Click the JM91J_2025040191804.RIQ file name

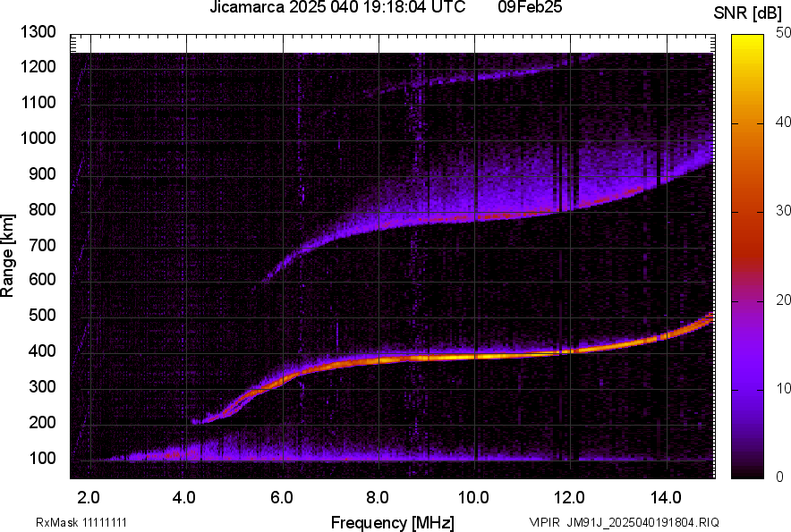(642, 522)
